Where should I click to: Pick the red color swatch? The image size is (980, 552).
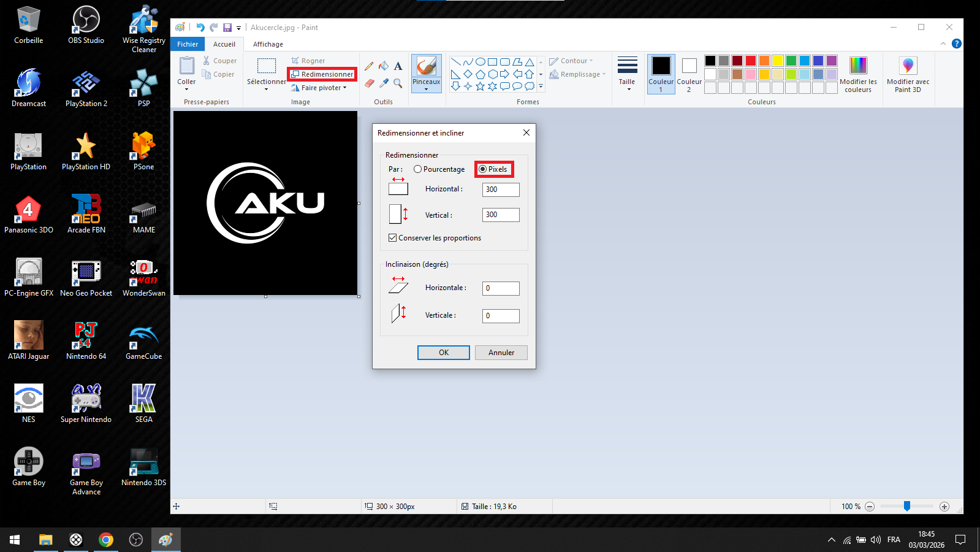coord(751,60)
